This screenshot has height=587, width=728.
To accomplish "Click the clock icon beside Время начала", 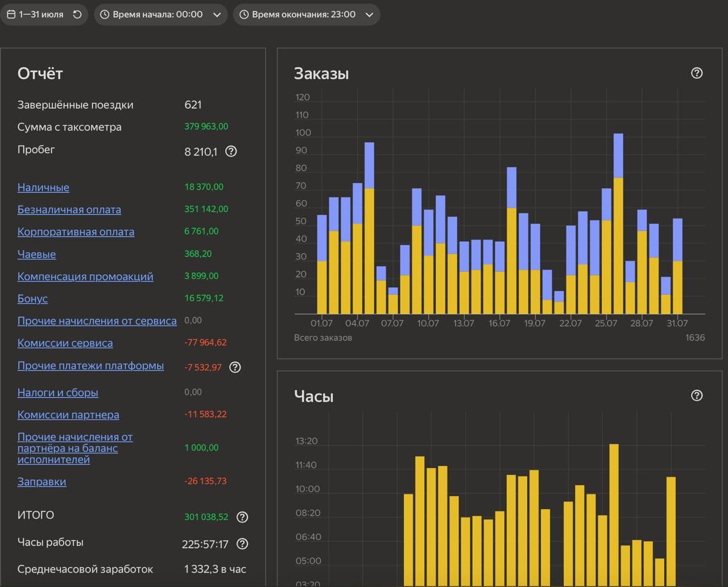I will pos(105,15).
